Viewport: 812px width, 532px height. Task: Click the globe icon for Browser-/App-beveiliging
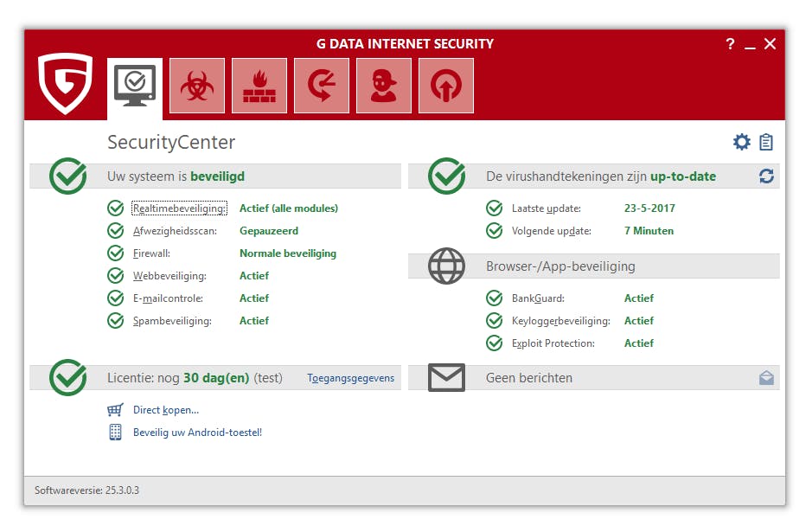point(446,266)
